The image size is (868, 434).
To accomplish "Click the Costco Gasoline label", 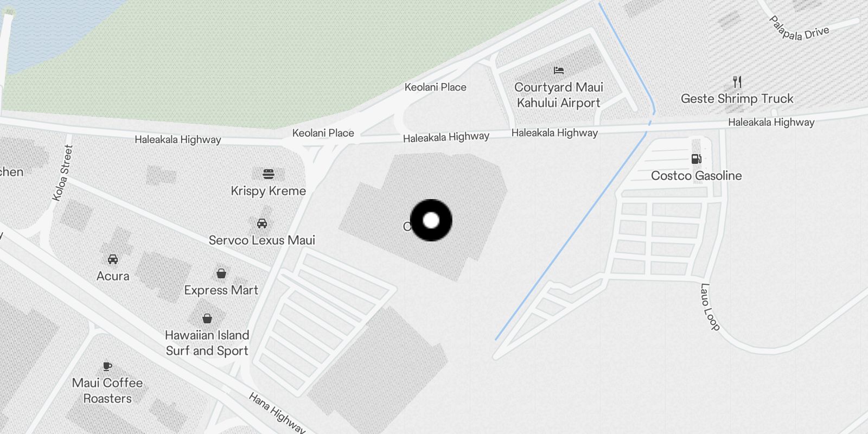I will tap(697, 176).
